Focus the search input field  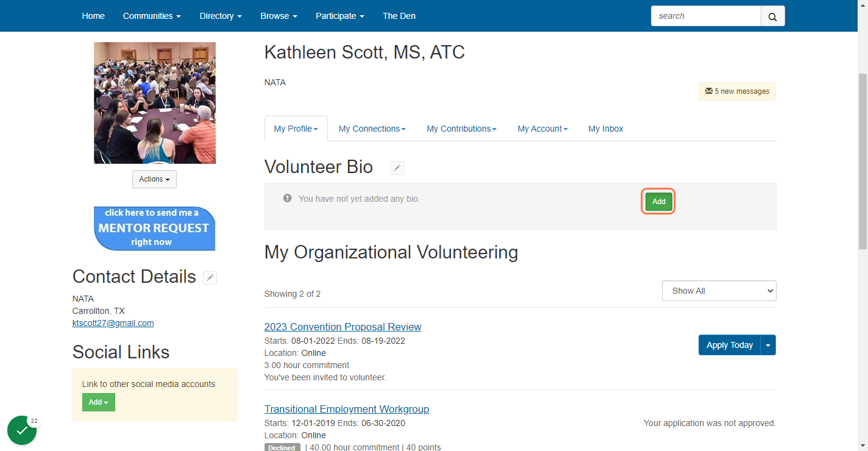click(706, 16)
